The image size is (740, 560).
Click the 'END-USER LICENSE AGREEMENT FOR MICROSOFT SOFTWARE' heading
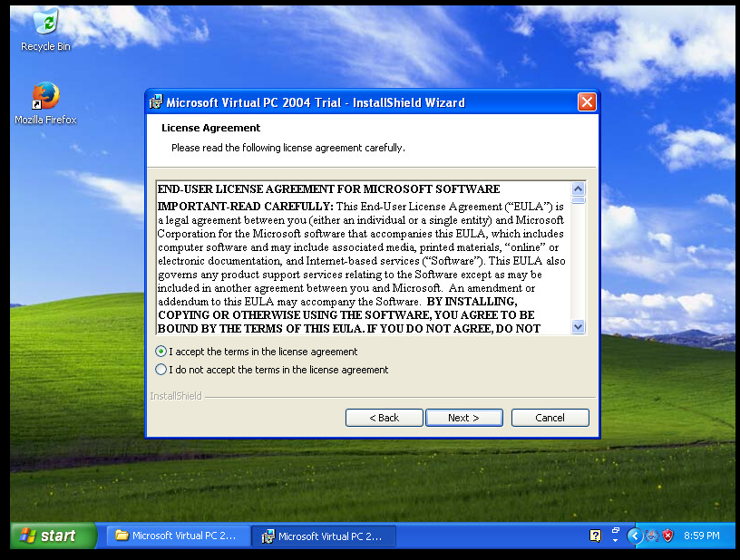click(x=328, y=189)
